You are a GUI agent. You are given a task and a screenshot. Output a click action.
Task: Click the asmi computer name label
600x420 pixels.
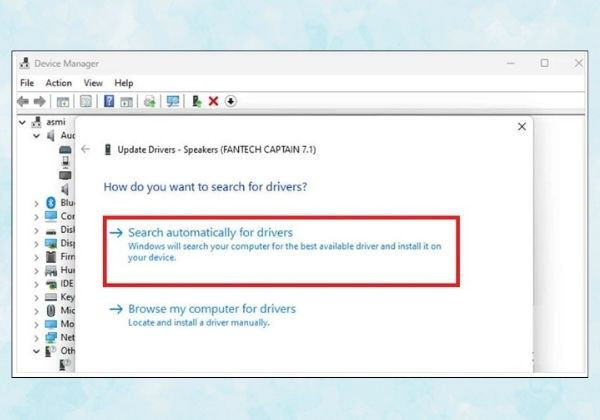coord(56,122)
